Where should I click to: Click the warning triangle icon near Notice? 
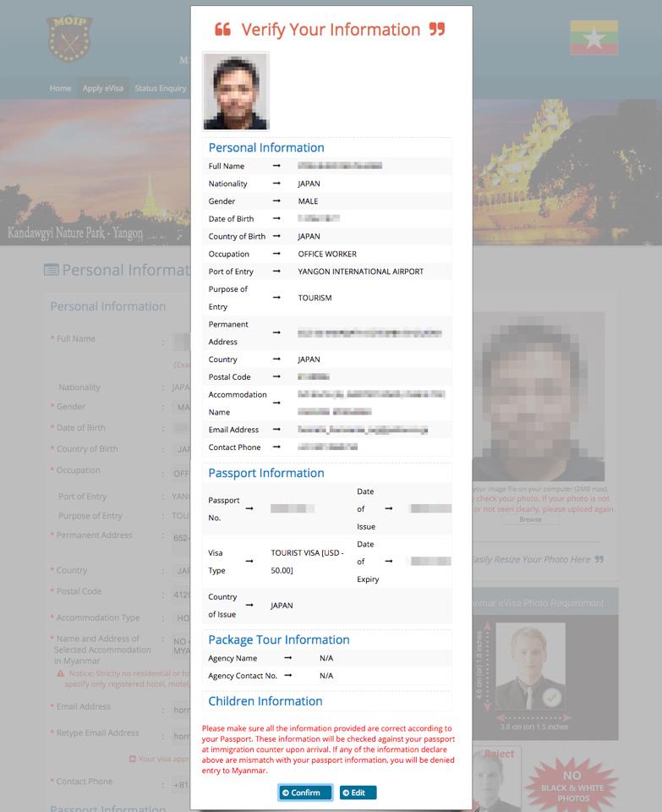click(61, 673)
